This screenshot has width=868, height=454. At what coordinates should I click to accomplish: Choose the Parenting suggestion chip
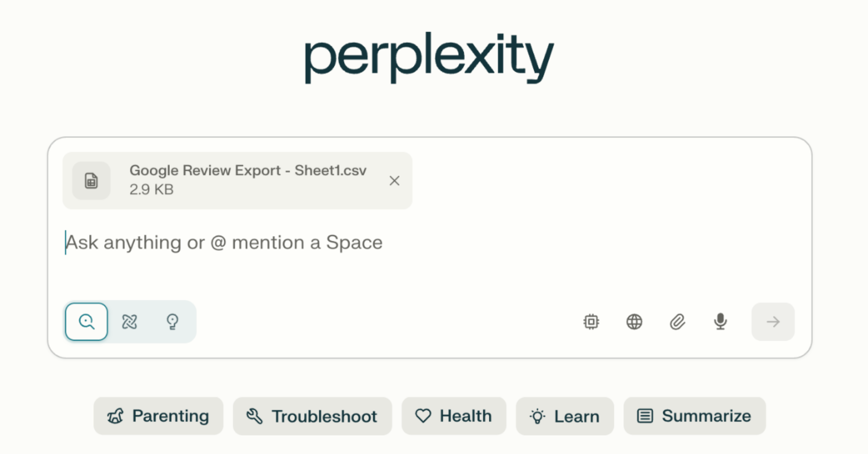pyautogui.click(x=158, y=416)
